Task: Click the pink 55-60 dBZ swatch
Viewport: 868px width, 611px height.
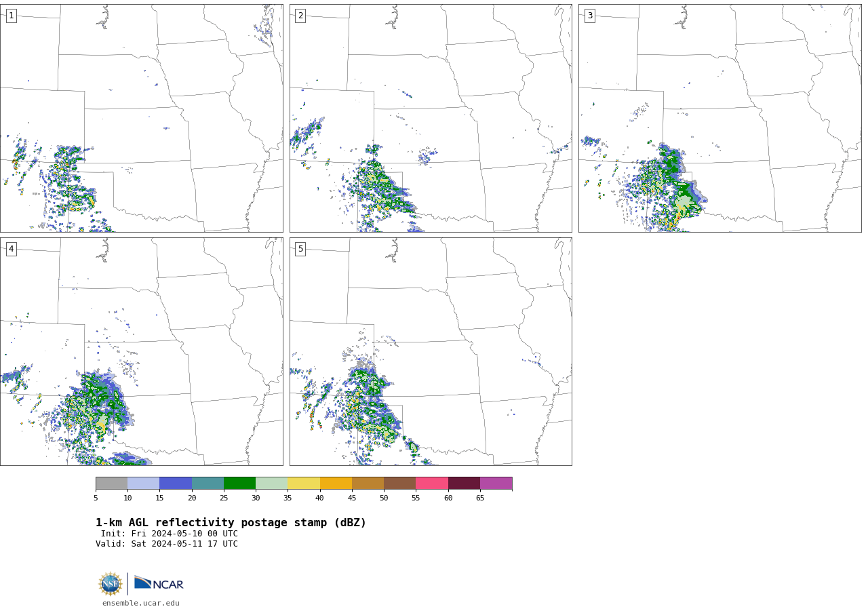Action: (432, 484)
